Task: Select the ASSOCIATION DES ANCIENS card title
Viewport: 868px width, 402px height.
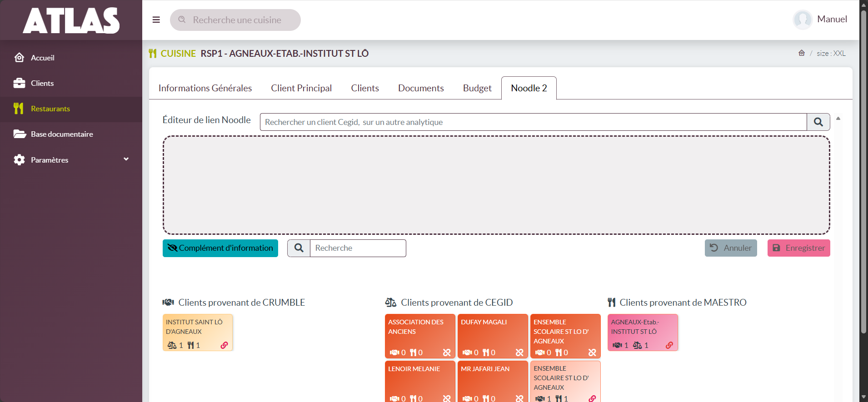Action: 416,327
